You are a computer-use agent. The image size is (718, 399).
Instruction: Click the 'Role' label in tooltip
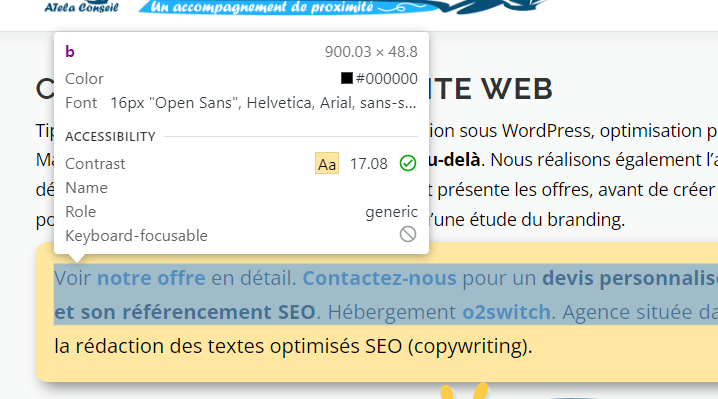tap(81, 212)
